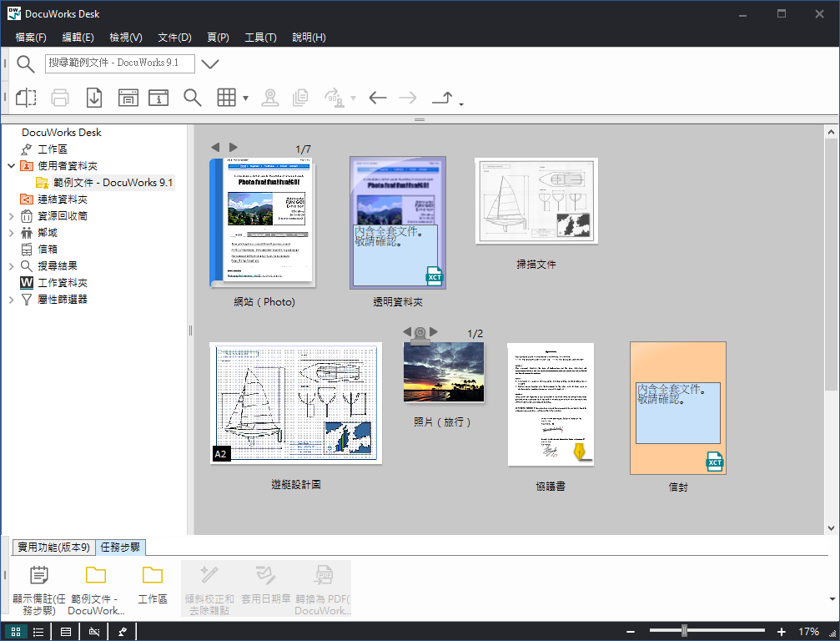Select the 網站 (Photo) binder thumbnail

click(263, 222)
